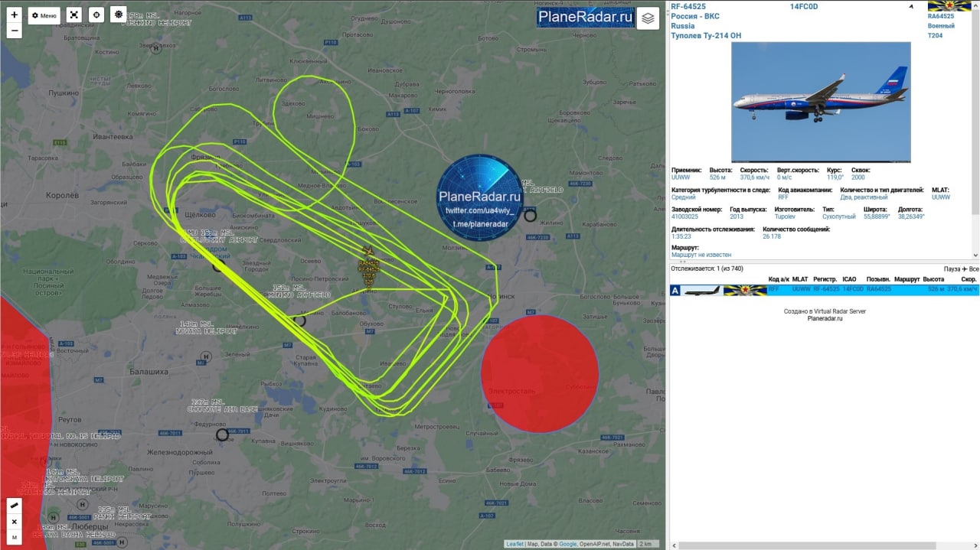Viewport: 980px width, 550px height.
Task: Toggle map brightness sun icon
Action: pos(118,15)
